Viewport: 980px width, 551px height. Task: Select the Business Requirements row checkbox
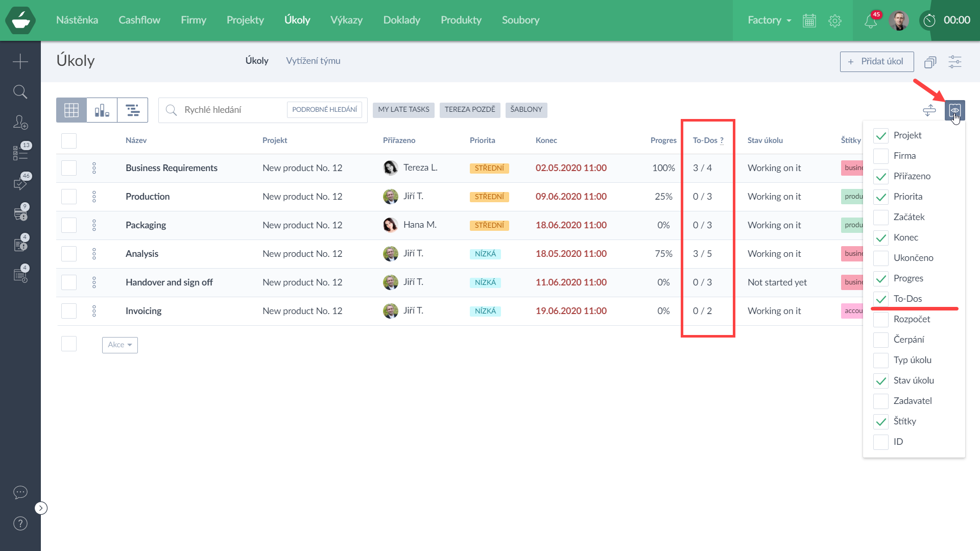tap(69, 168)
